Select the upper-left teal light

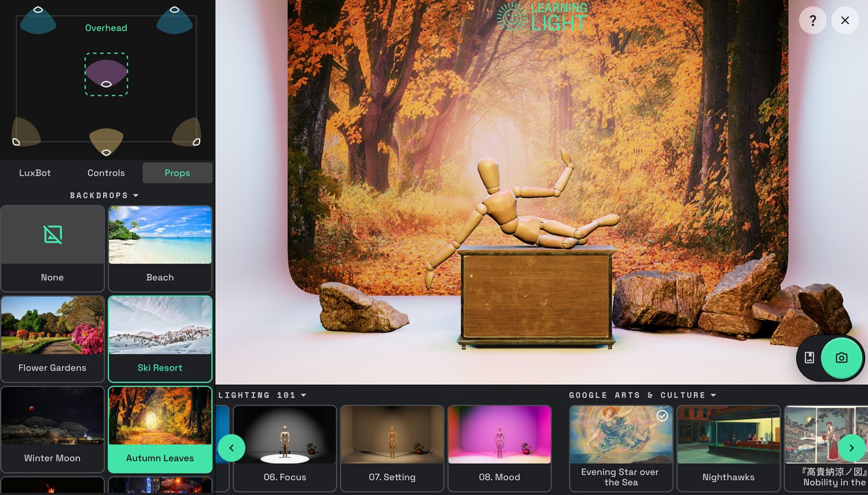[x=38, y=20]
